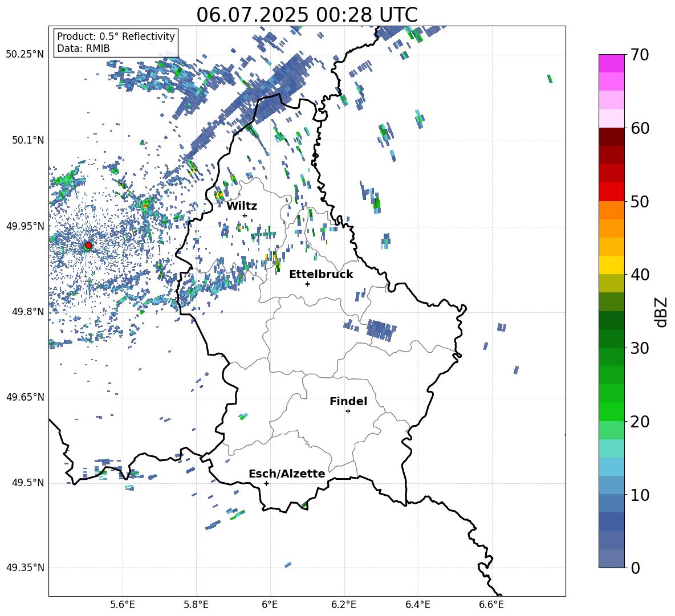Click the 6.4°E longitude tick label

point(417,605)
